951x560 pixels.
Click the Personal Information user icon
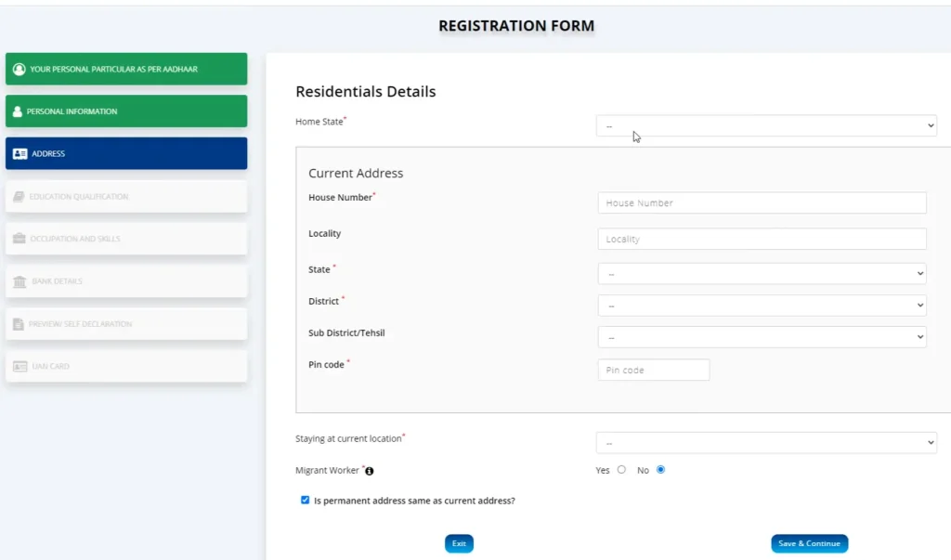[x=18, y=111]
